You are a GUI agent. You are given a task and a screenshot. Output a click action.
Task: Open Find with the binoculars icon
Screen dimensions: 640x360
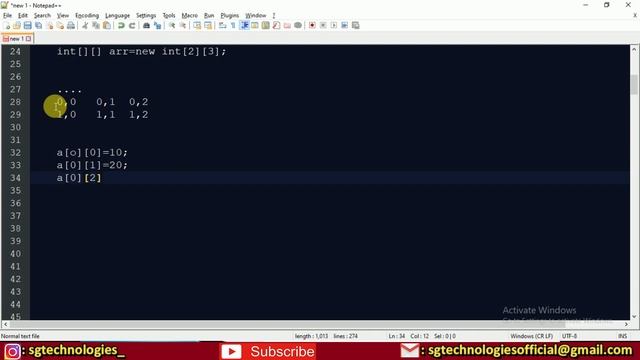146,25
